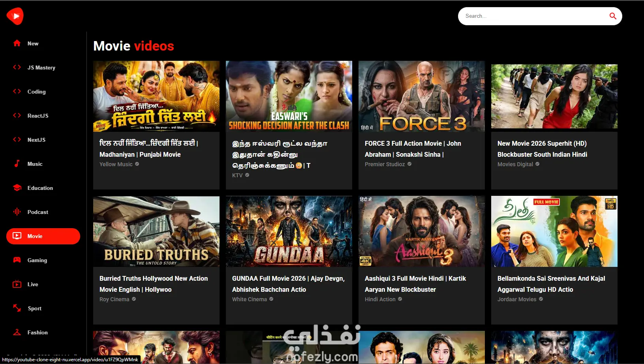
Task: Visit the Hindi Action channel
Action: click(x=380, y=299)
